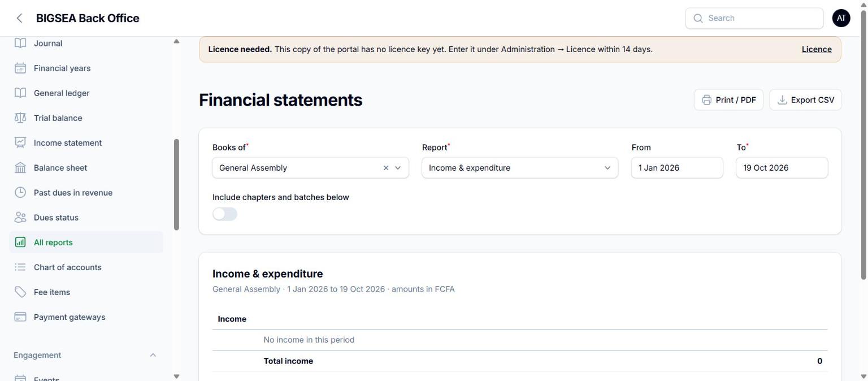
Task: Click the All reports bar-chart icon
Action: (20, 243)
